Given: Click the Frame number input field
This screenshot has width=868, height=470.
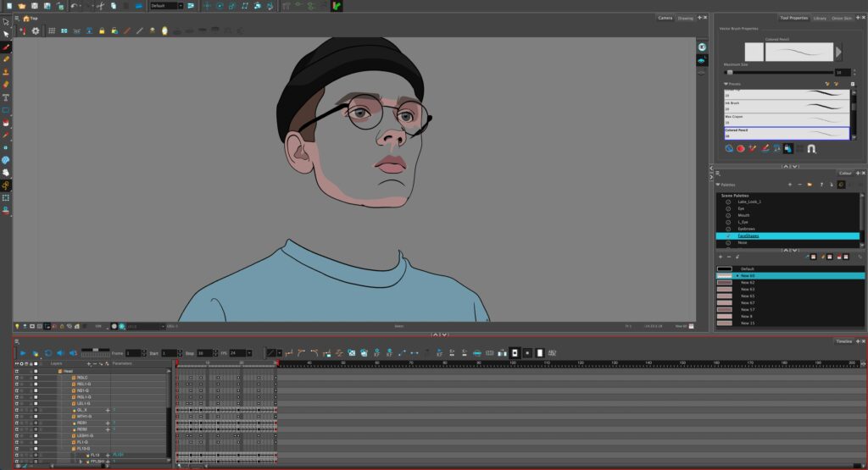Looking at the screenshot, I should pos(133,353).
